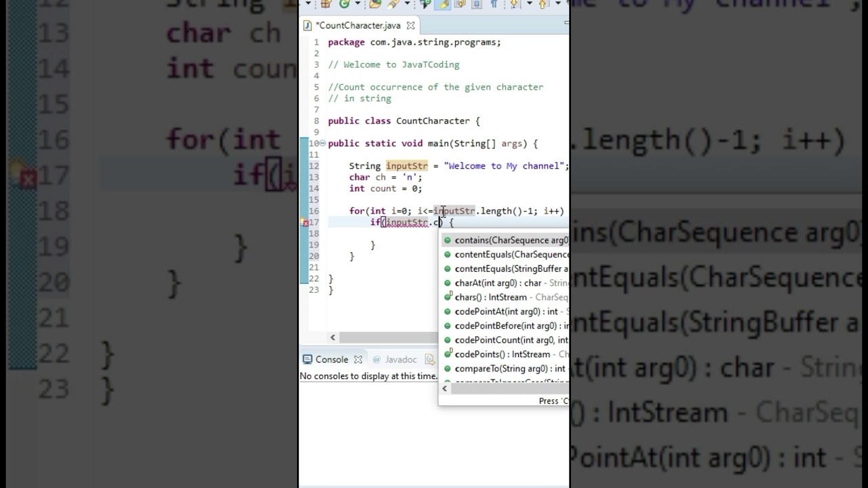Click the '//Count occurrence of the given character' comment
Screen dimensions: 868x488
pos(435,87)
